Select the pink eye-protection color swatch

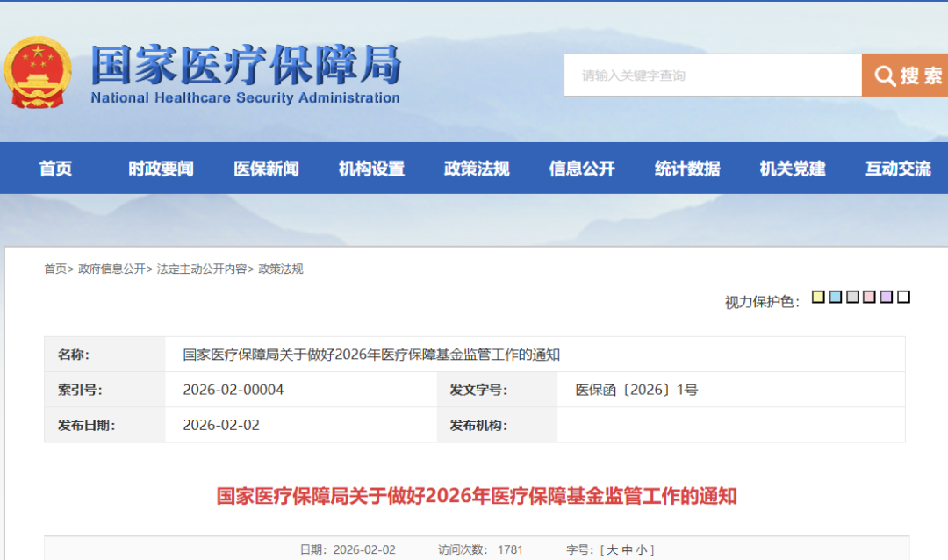(869, 297)
